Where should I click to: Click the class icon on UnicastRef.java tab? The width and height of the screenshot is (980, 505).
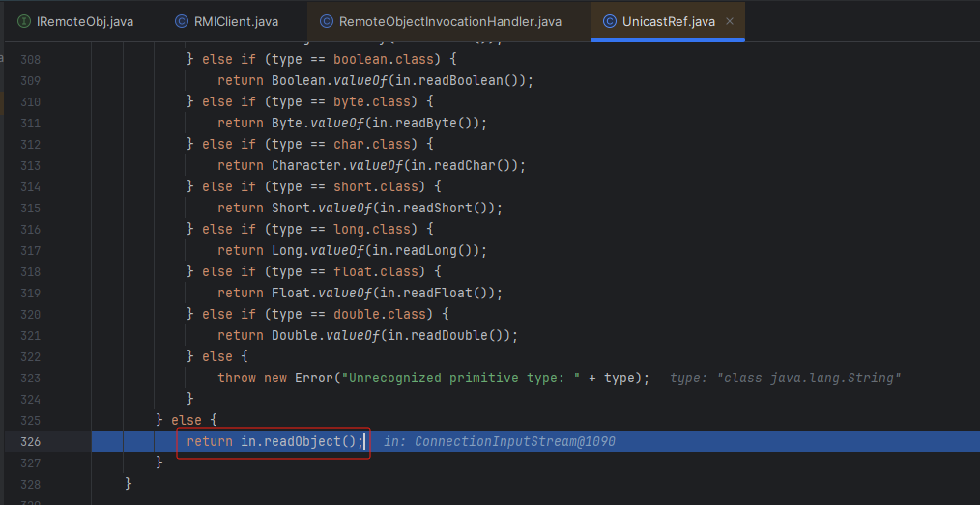(609, 21)
